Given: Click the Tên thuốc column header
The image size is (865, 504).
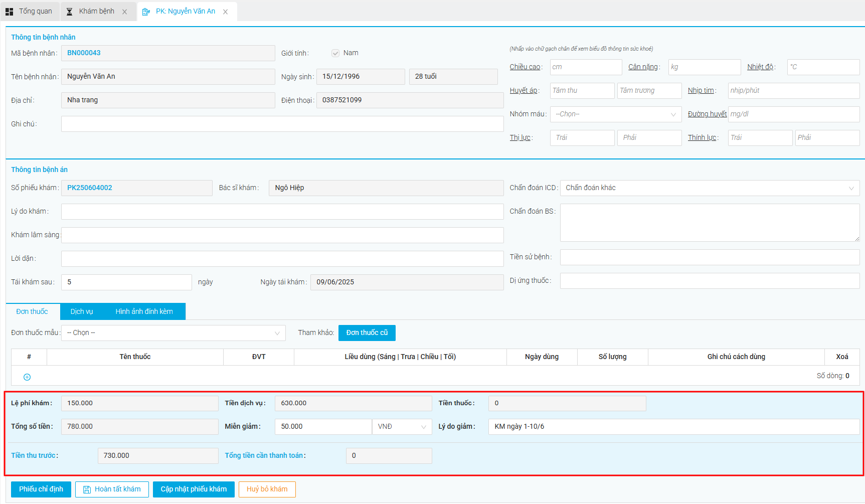Looking at the screenshot, I should click(x=135, y=357).
